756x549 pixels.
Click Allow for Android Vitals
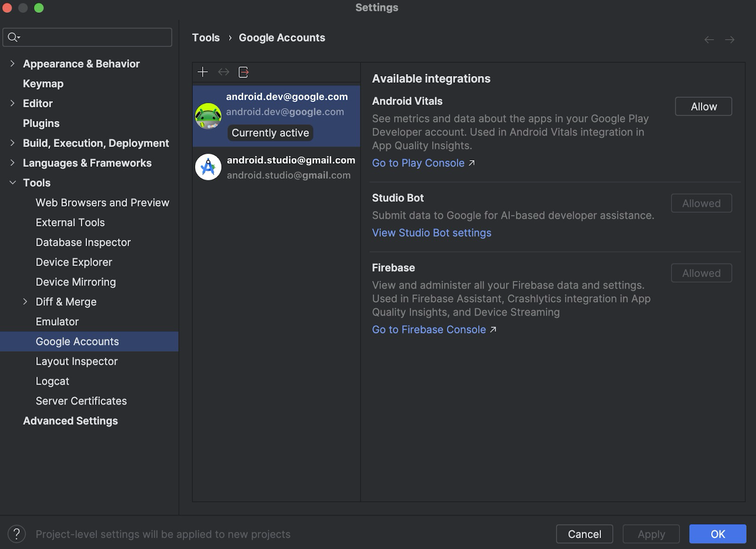[704, 106]
